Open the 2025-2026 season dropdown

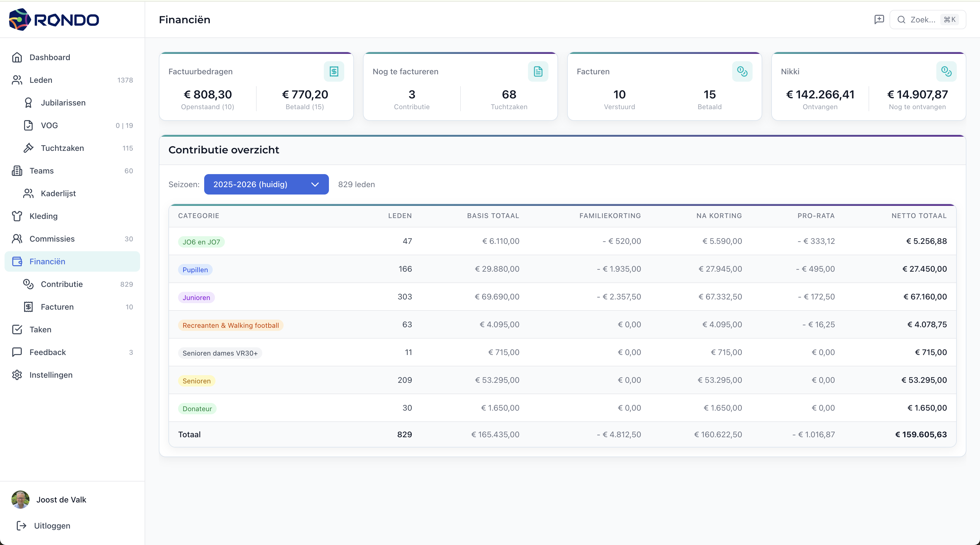coord(266,184)
